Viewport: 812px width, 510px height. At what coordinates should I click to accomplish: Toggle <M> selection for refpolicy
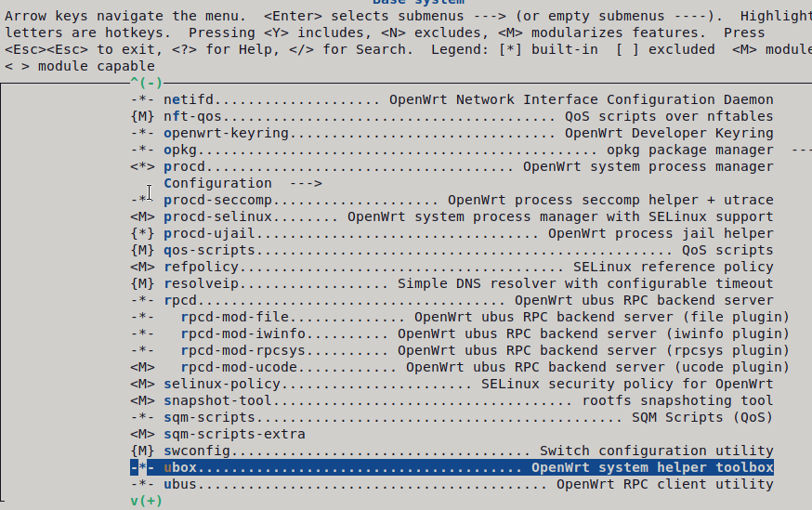pyautogui.click(x=142, y=268)
